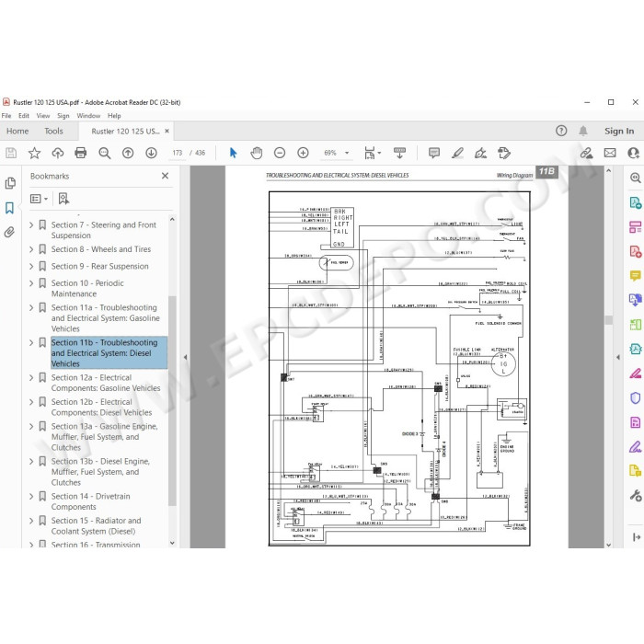The height and width of the screenshot is (644, 644).
Task: Expand Section 8 - Wheels and Tires bookmark
Action: click(31, 249)
